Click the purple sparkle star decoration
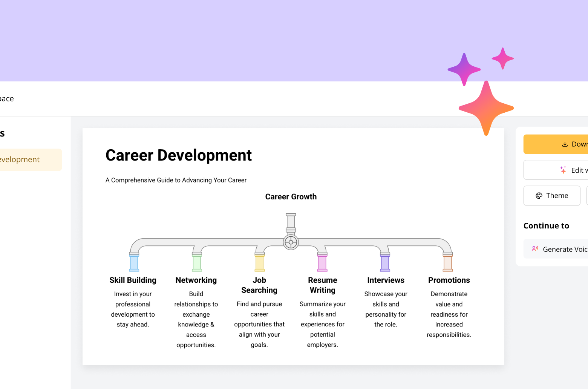Screen dimensions: 588x389 click(464, 69)
